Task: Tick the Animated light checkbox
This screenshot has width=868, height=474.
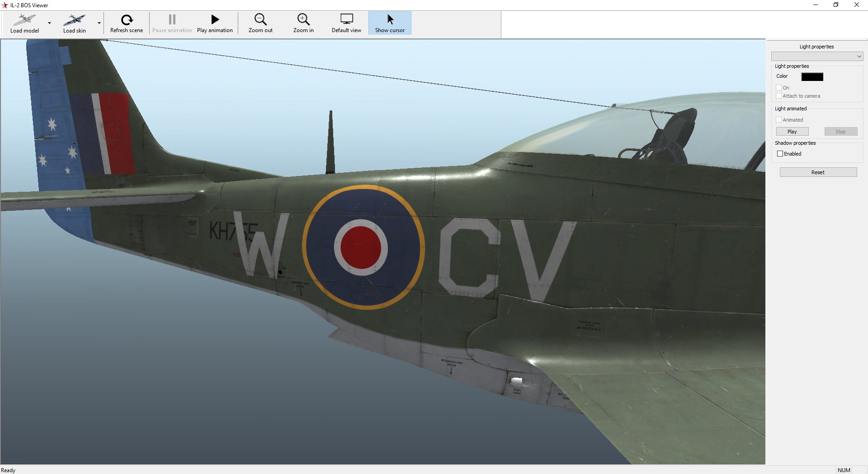Action: [779, 120]
